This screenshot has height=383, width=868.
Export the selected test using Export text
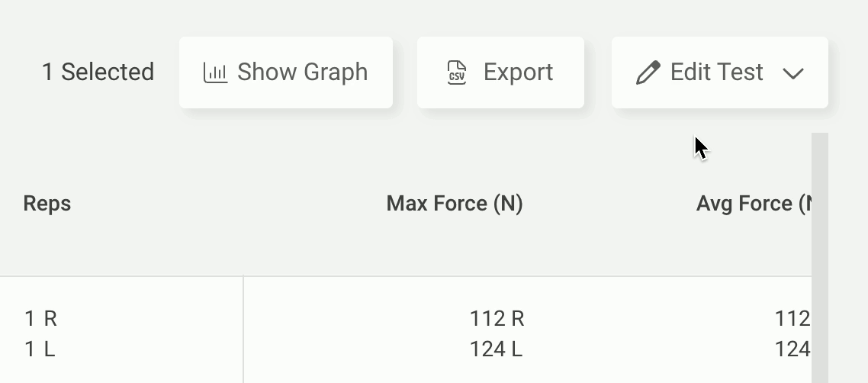pos(518,72)
